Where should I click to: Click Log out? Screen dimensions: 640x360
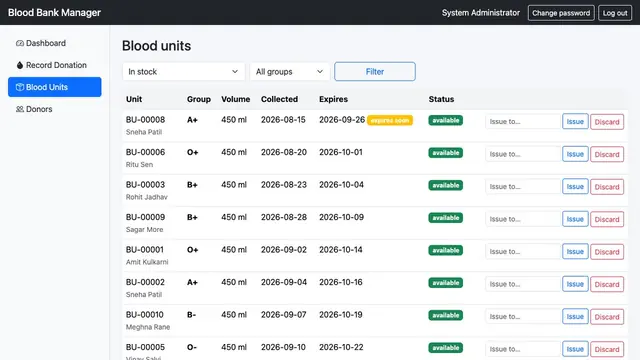(x=615, y=13)
